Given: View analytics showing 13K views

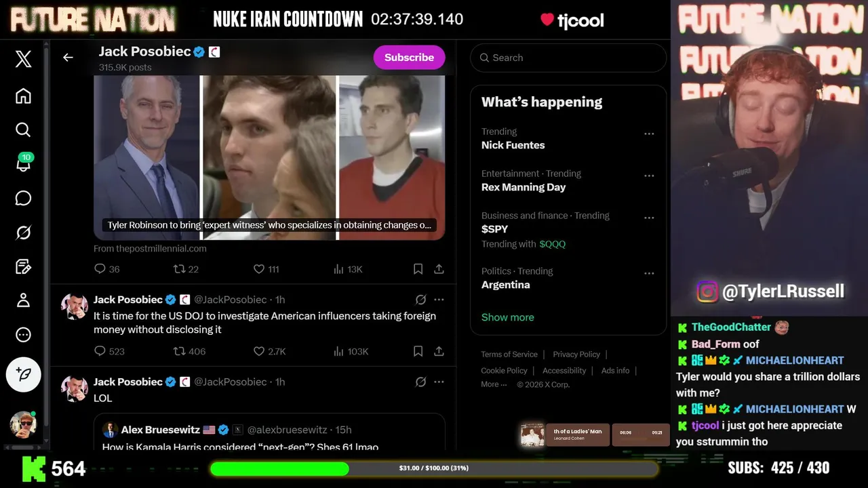Looking at the screenshot, I should pyautogui.click(x=348, y=269).
